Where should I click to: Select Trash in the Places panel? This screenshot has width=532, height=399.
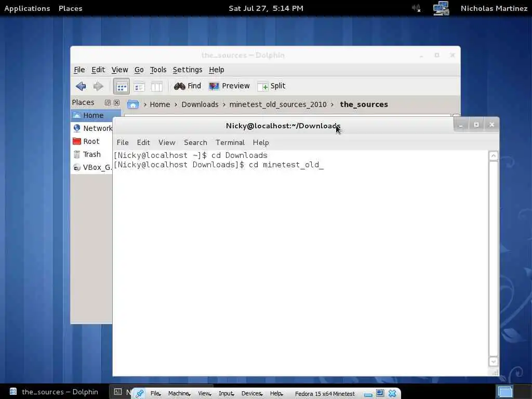click(x=92, y=154)
